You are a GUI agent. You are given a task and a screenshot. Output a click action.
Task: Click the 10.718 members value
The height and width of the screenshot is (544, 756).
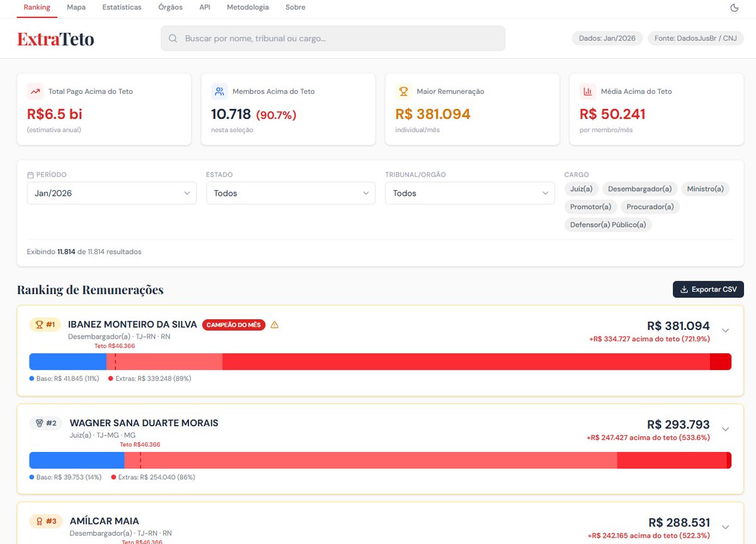tap(231, 114)
